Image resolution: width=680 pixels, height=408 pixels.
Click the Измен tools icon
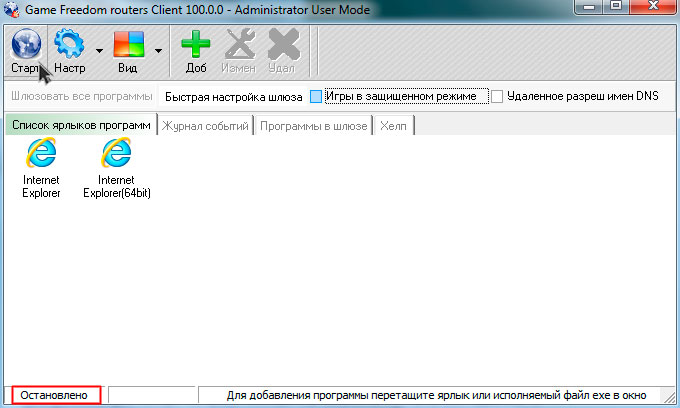(x=239, y=44)
